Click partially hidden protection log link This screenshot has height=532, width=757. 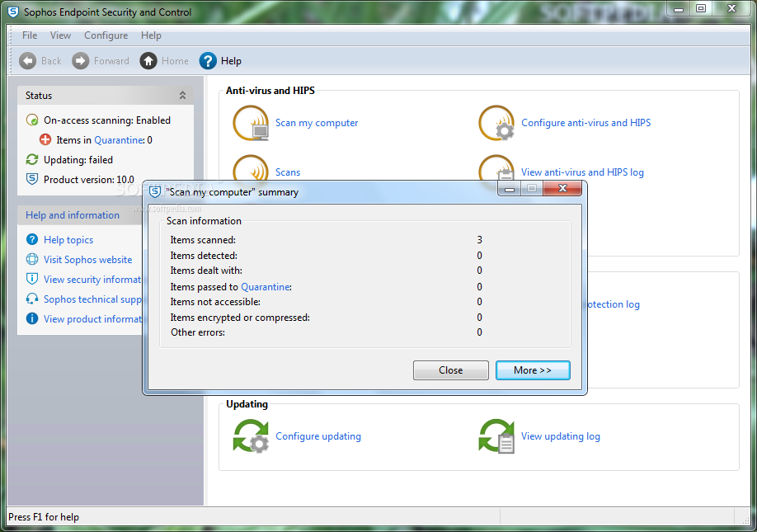614,304
